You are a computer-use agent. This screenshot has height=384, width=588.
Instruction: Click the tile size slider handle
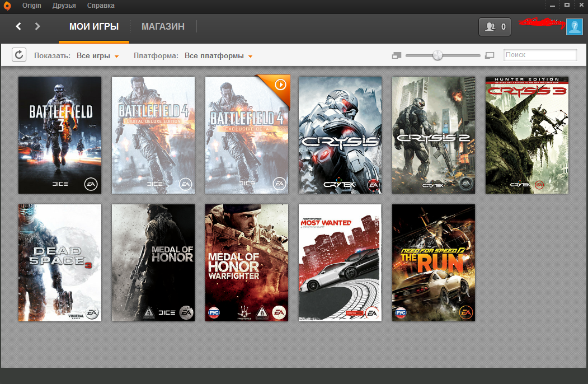tap(438, 55)
